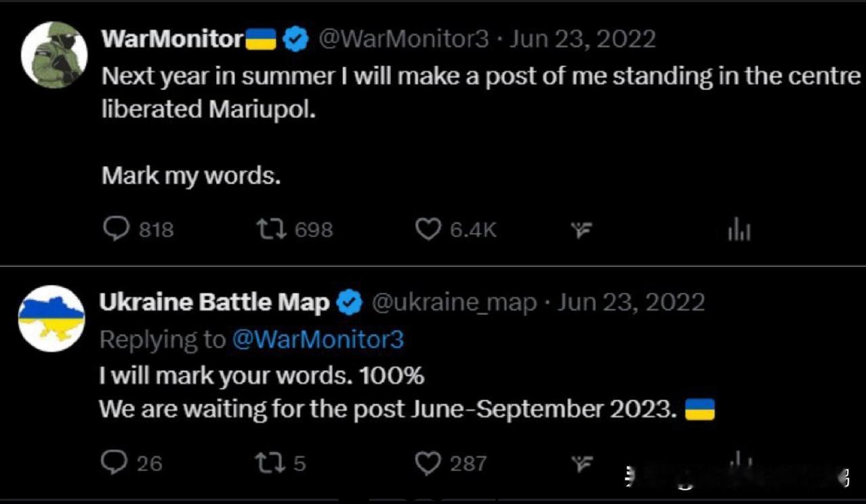The width and height of the screenshot is (866, 504).
Task: Reply to Ukraine Battle Map tweet
Action: point(114,463)
